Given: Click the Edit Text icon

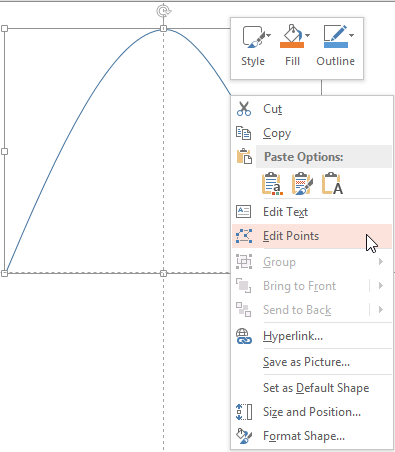Looking at the screenshot, I should [244, 212].
